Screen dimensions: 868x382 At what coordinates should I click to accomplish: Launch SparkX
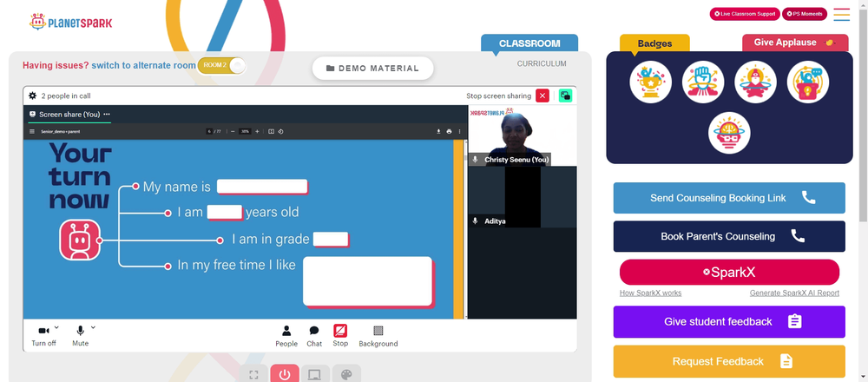pyautogui.click(x=729, y=273)
